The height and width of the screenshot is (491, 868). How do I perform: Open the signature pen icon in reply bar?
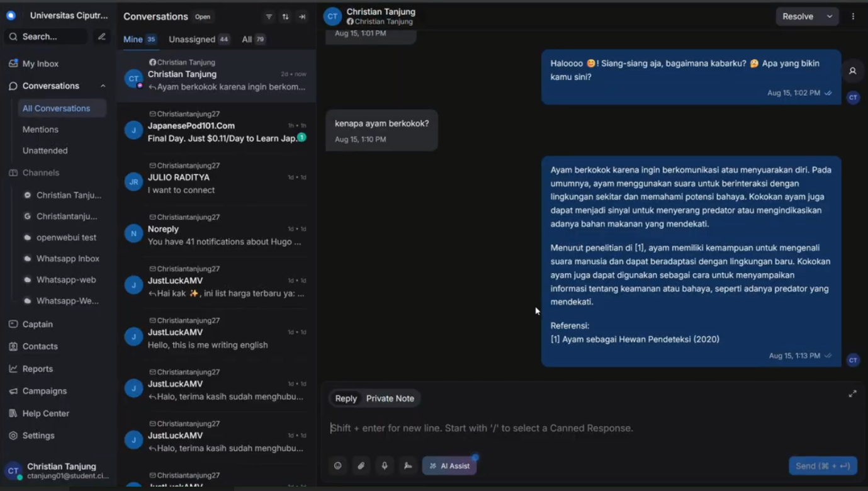tap(408, 466)
